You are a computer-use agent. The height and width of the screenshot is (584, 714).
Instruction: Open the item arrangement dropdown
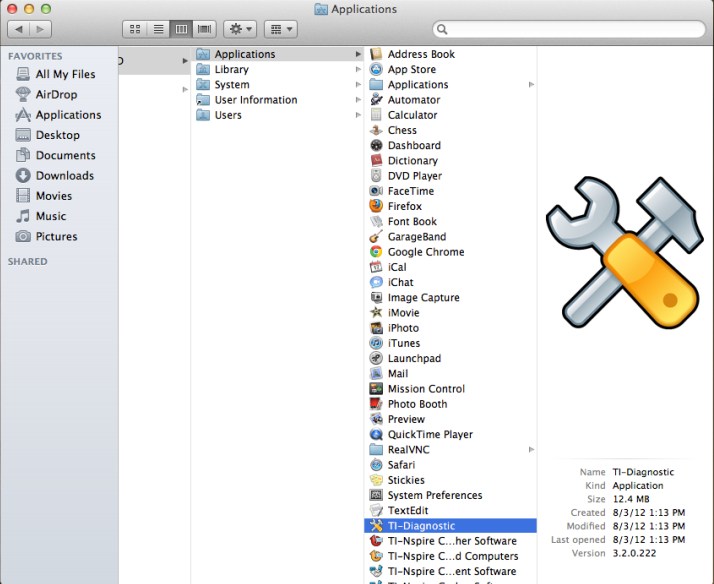[x=281, y=29]
